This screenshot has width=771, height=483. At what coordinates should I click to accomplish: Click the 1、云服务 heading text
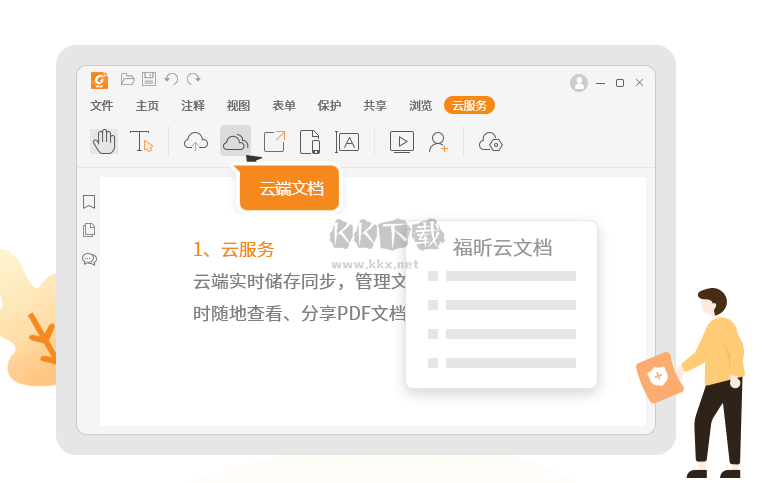pyautogui.click(x=234, y=250)
